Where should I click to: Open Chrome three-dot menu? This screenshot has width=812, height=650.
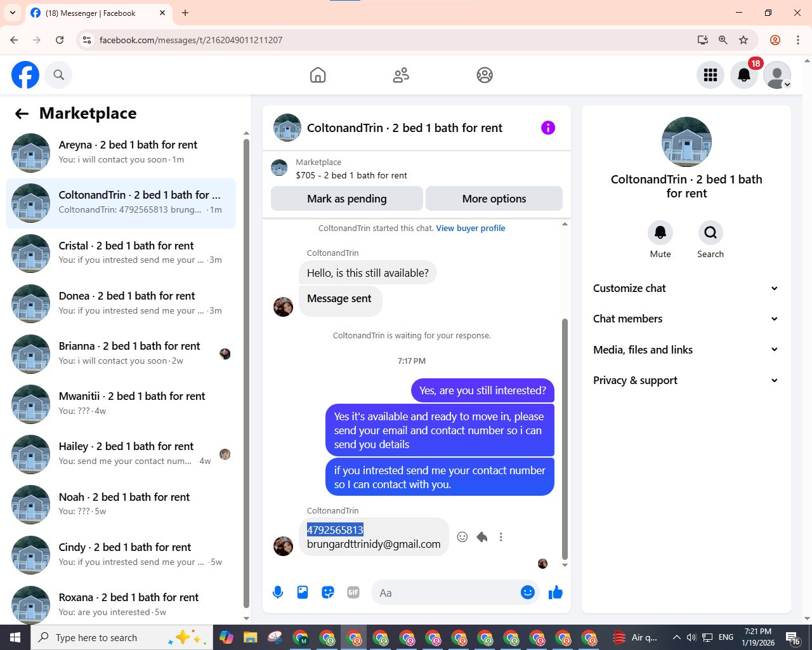(x=798, y=40)
